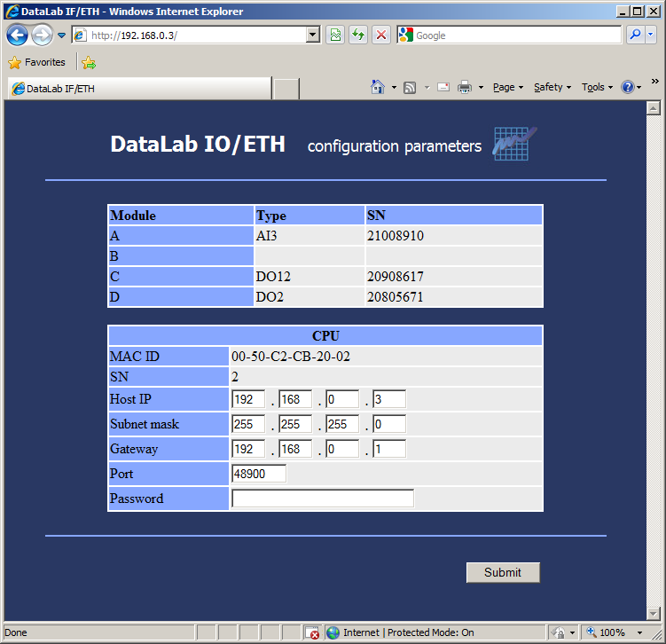Click the Print icon
666x644 pixels.
point(465,87)
